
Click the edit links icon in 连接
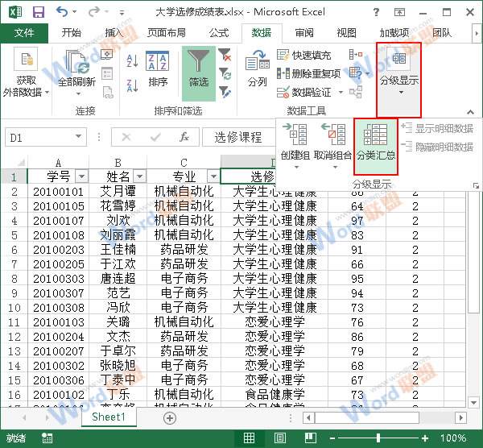point(108,93)
